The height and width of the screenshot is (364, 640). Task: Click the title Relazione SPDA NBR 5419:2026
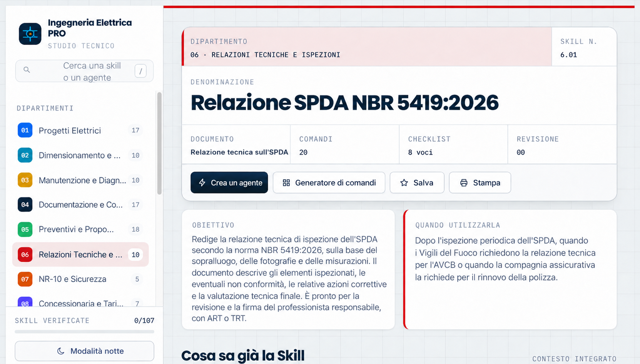(344, 102)
